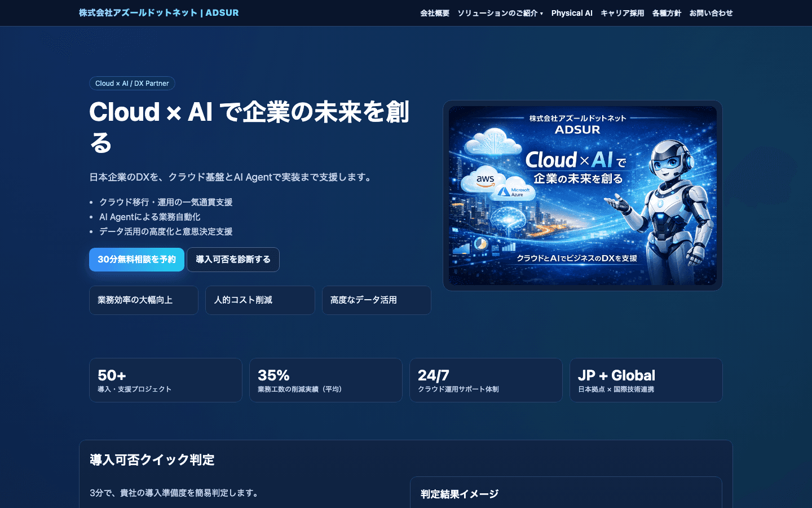Click the 株式会社アズールドットネット | ADSUR site logo
The width and height of the screenshot is (812, 508).
(x=158, y=12)
